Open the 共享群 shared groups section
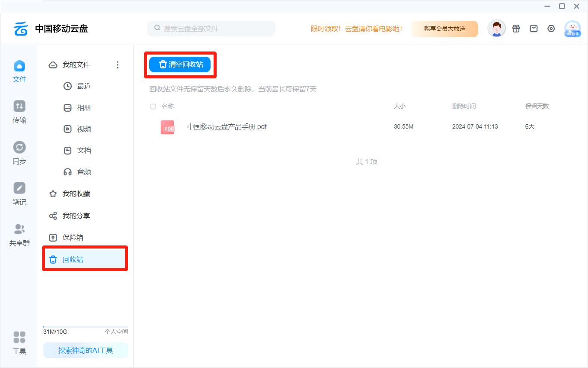The image size is (588, 368). [x=19, y=235]
